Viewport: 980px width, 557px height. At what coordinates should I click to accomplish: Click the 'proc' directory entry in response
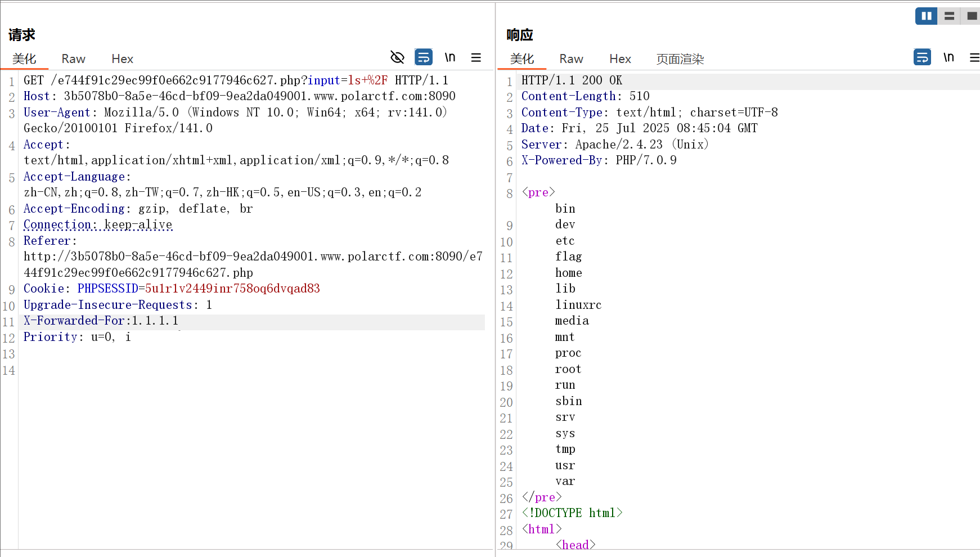[x=569, y=353]
